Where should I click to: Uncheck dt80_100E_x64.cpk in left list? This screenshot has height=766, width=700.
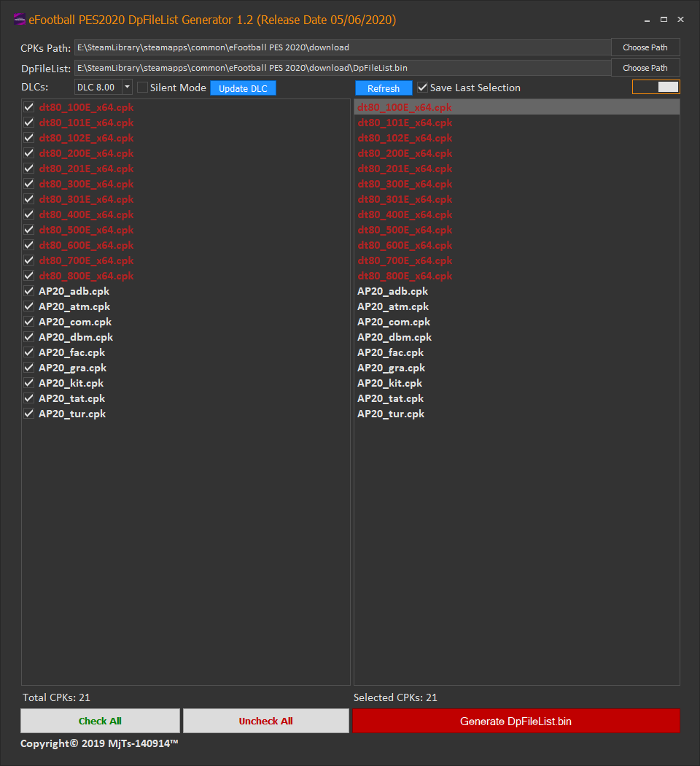click(28, 107)
